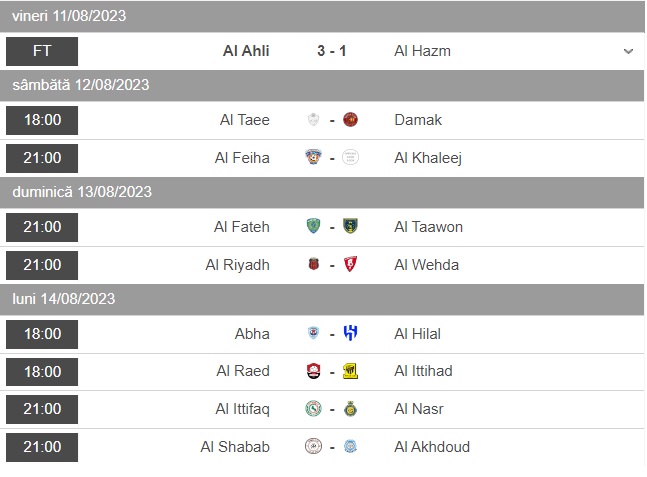Click the 3 - 1 final score

(332, 51)
